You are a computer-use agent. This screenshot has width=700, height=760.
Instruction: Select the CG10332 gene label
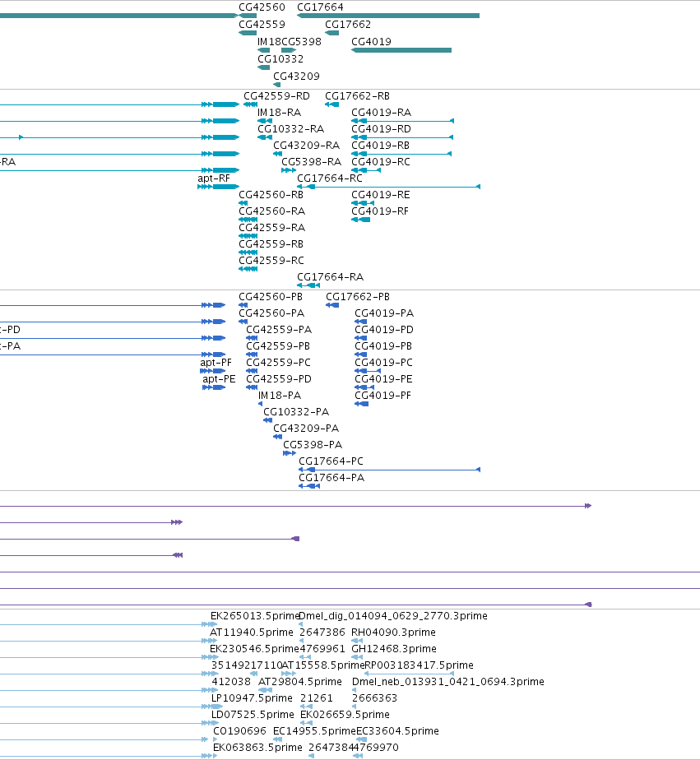280,59
